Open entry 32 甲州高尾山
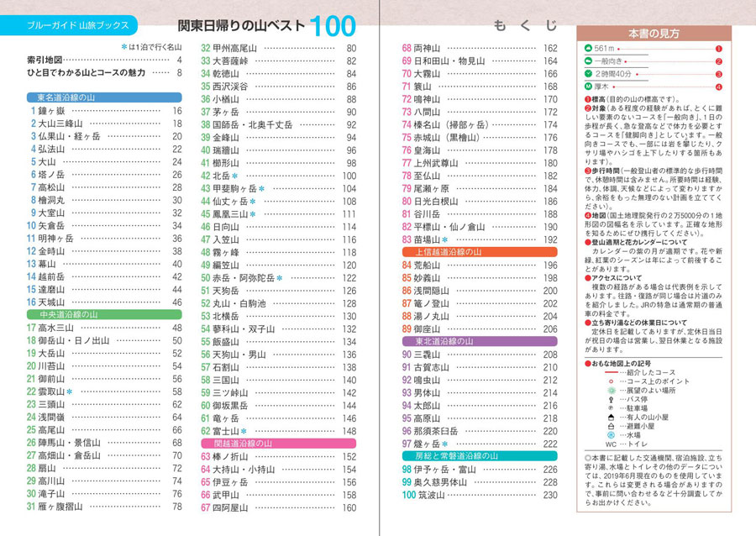Viewport: 756px width, 536px height. click(x=279, y=48)
